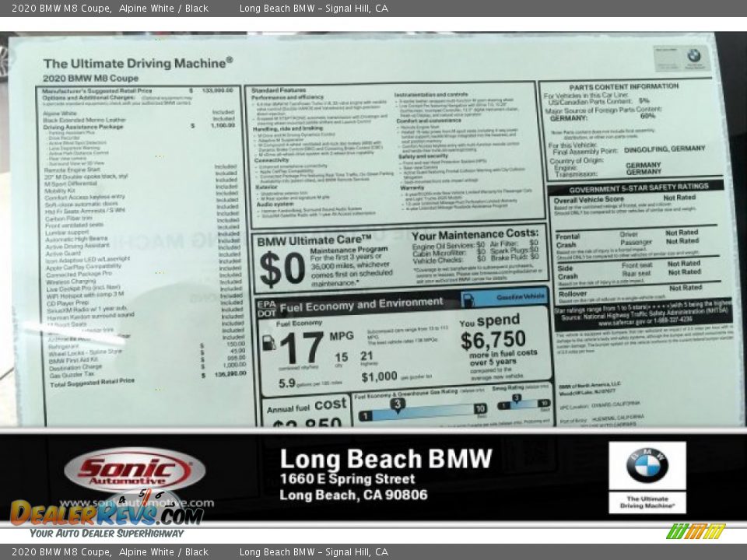Screen dimensions: 747x560
Task: Click 'Long Beach, CA 90806' text
Action: 353,495
